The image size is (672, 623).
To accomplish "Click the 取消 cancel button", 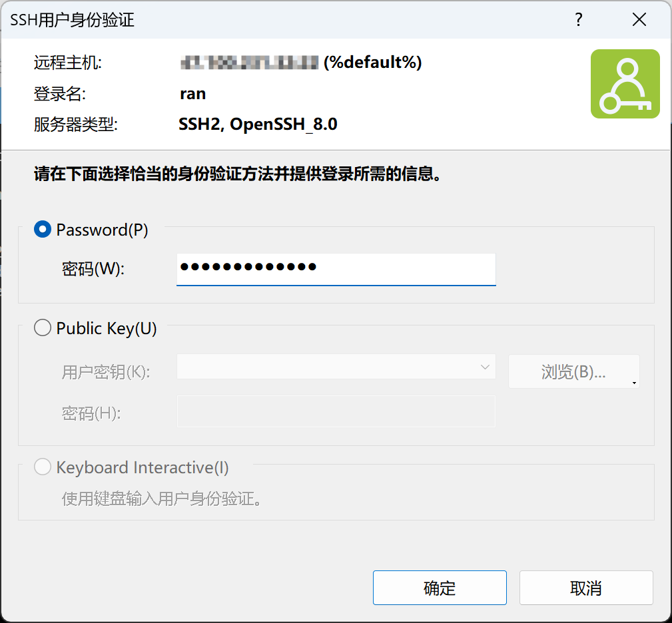I will tap(585, 588).
